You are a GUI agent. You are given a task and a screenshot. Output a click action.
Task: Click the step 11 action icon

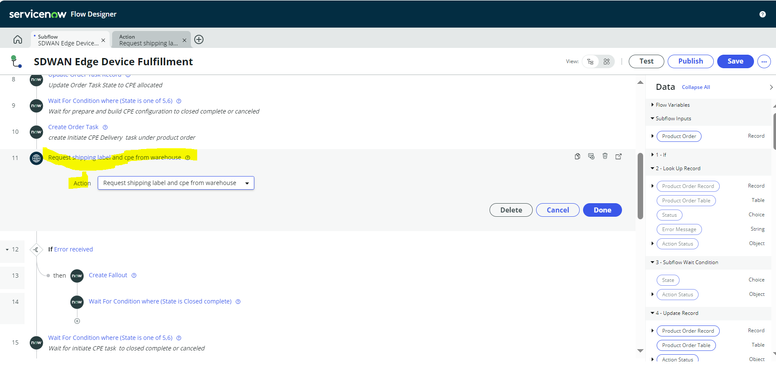click(x=36, y=158)
